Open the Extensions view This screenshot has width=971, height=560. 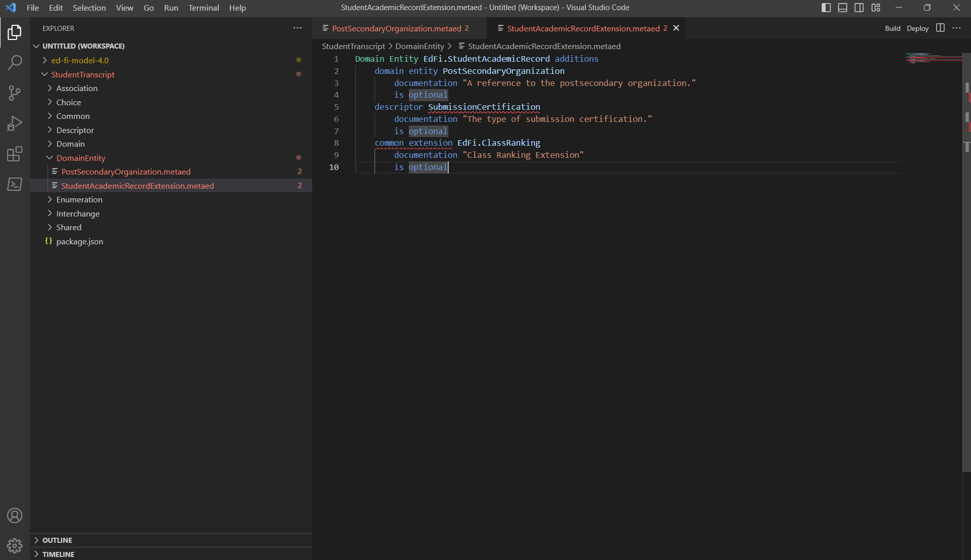tap(15, 154)
